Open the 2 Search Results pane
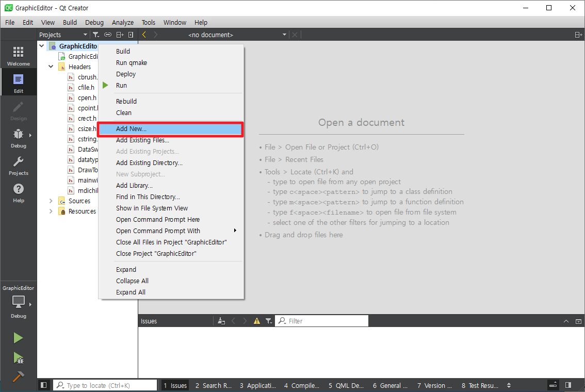This screenshot has width=585, height=392. [x=214, y=385]
